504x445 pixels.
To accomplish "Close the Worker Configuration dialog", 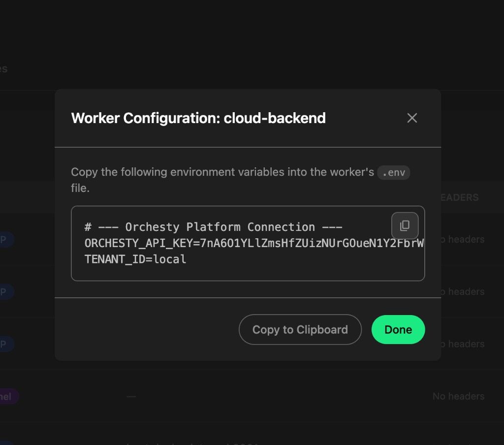I will click(412, 118).
